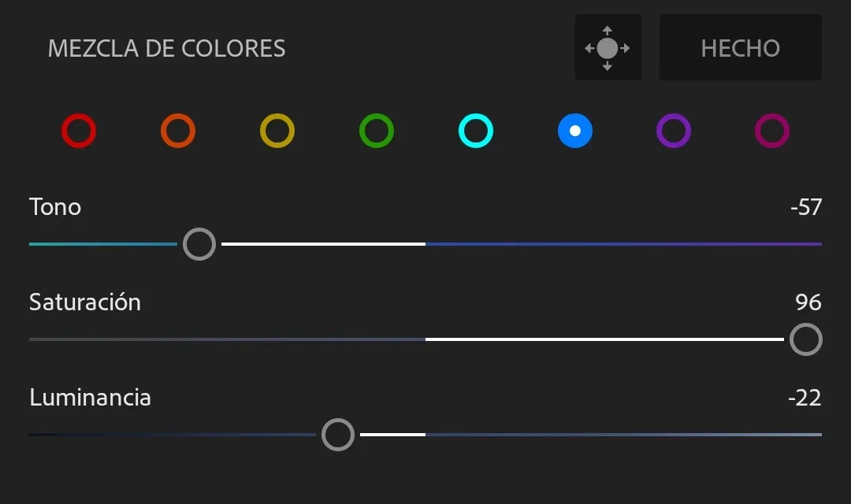Tap the targeted adjustment tool icon
Viewport: 851px width, 504px height.
(x=608, y=48)
